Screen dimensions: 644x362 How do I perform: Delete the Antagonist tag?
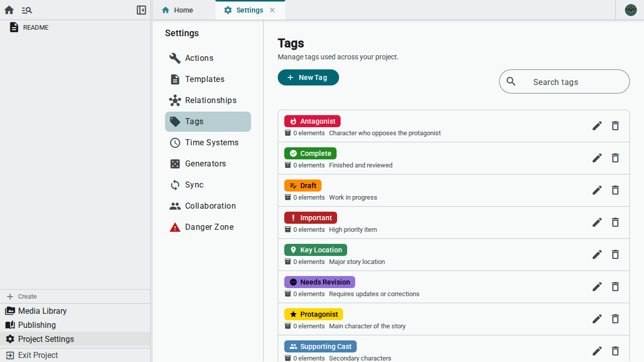coord(615,126)
